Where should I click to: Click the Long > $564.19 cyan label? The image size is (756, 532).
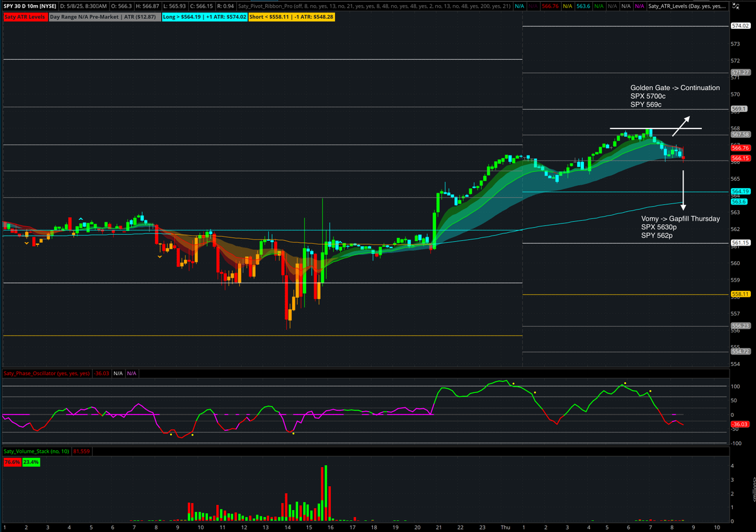pyautogui.click(x=204, y=17)
